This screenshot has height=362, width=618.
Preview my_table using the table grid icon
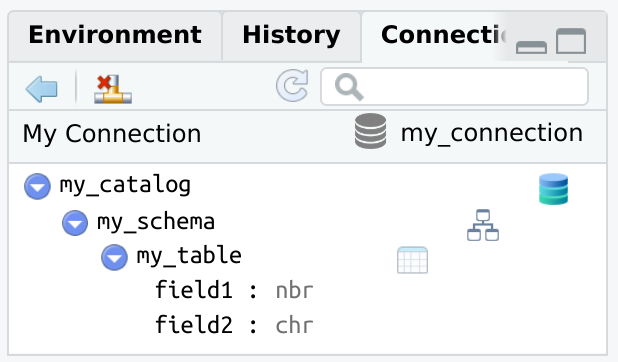pos(412,260)
